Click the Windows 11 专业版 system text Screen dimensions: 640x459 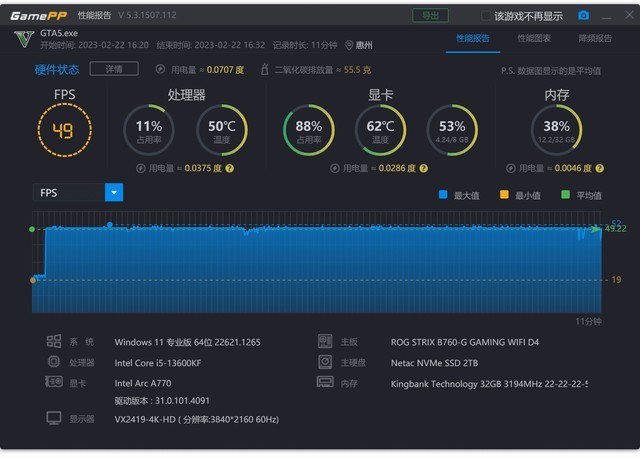(x=187, y=342)
